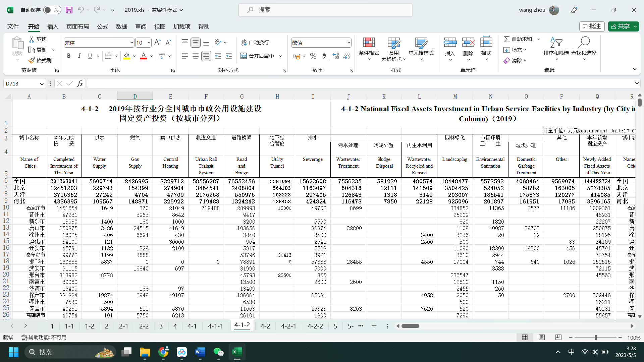The image size is (644, 362).
Task: Expand the Name Box dropdown arrow
Action: tap(42, 84)
